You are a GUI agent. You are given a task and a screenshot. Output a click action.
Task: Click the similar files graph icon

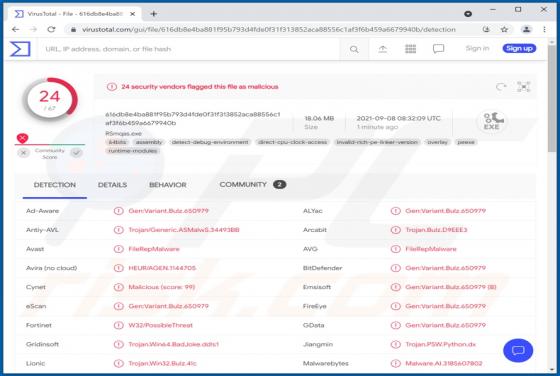[524, 87]
